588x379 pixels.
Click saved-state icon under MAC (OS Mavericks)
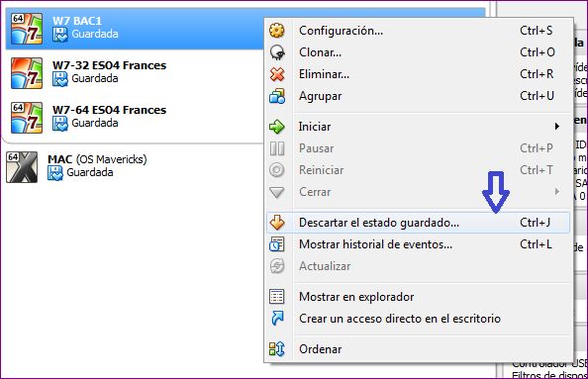55,173
